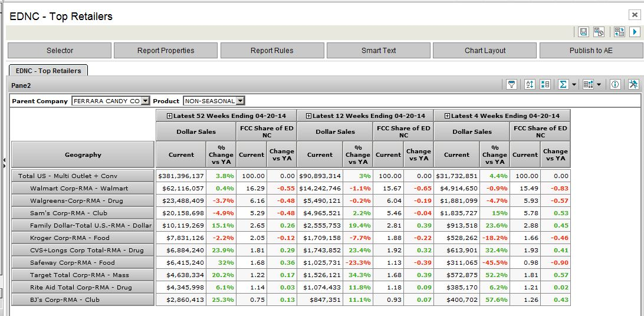644x316 pixels.
Task: Select the Walmart Corp-RMA geography row
Action: (x=83, y=189)
